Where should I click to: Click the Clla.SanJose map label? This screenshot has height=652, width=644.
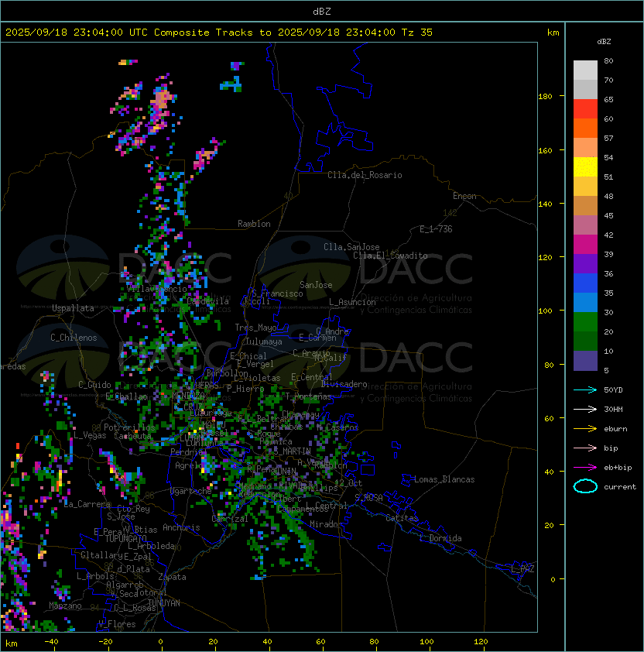click(x=351, y=247)
